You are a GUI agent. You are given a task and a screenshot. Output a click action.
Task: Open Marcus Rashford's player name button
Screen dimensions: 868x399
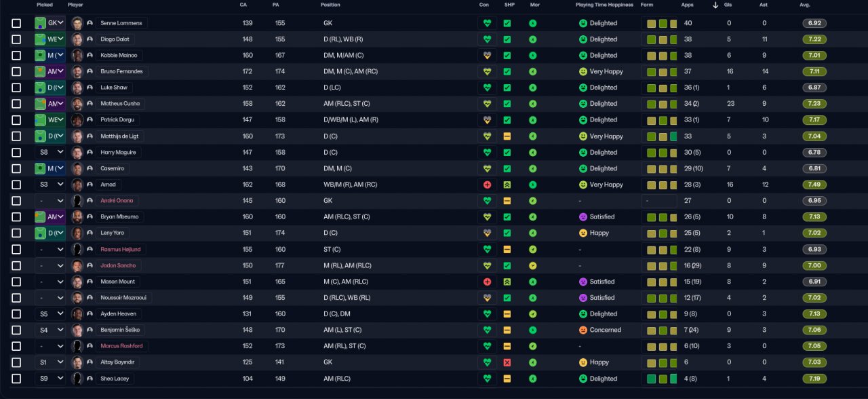tap(121, 346)
